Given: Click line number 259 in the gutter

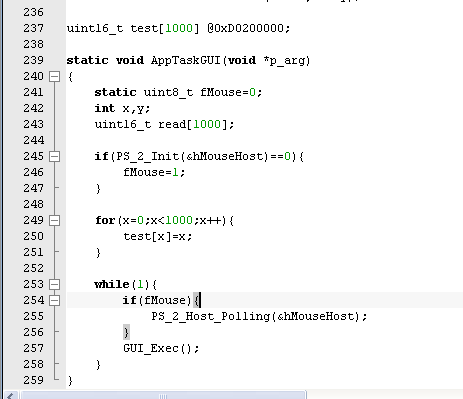Looking at the screenshot, I should point(33,380).
